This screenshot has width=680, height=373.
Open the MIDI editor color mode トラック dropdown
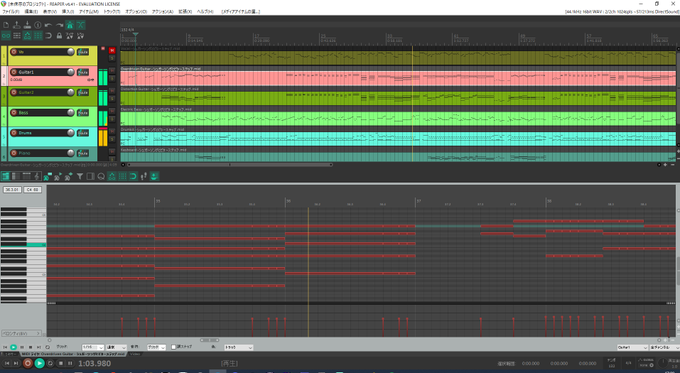click(x=238, y=347)
